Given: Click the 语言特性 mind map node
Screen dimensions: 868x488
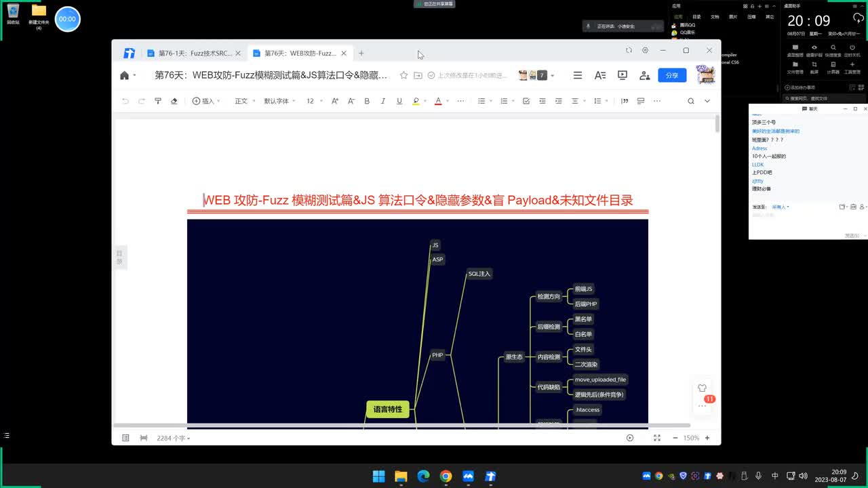Looking at the screenshot, I should pyautogui.click(x=388, y=409).
